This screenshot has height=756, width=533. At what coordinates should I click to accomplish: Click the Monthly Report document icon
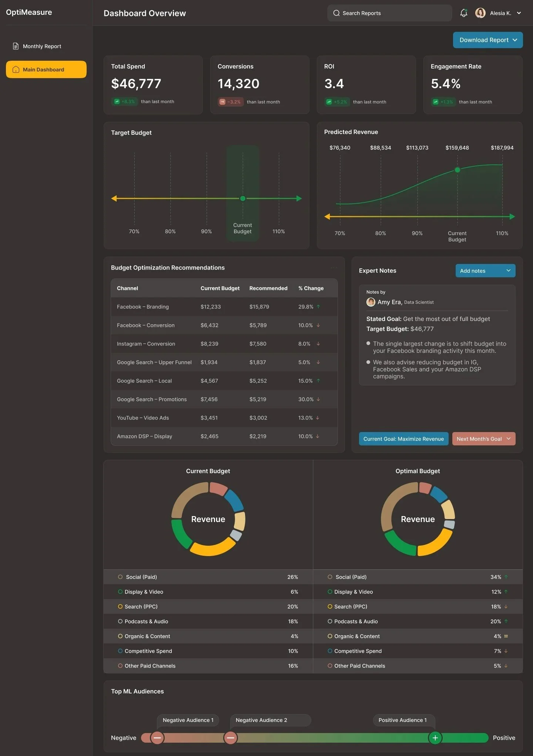pyautogui.click(x=16, y=46)
